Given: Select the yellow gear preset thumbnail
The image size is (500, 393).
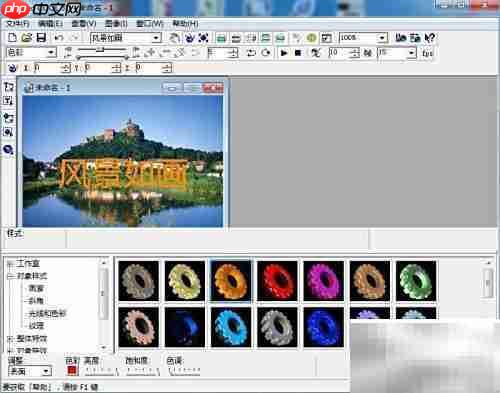Looking at the screenshot, I should click(x=185, y=281).
